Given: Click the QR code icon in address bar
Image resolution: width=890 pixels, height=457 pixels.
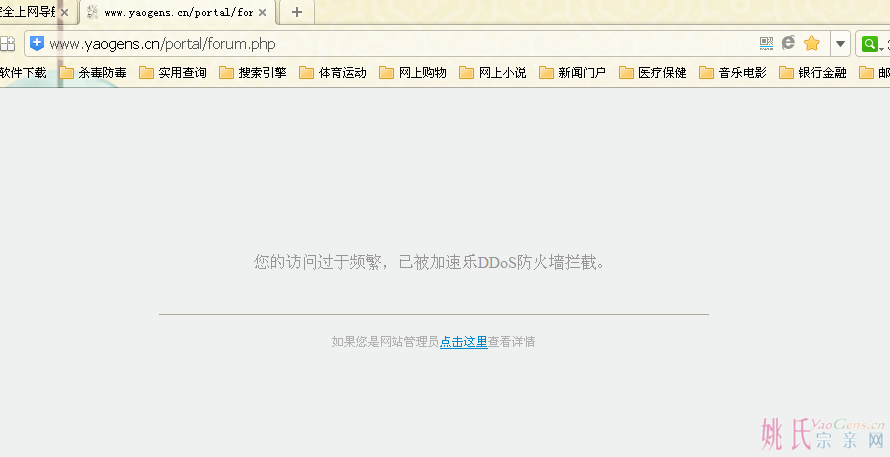Looking at the screenshot, I should click(x=767, y=43).
